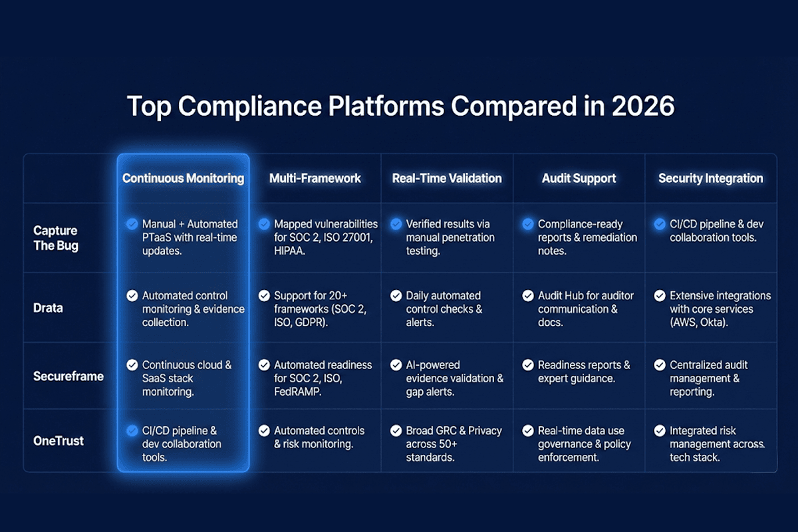
Task: Click the checkmark beside 'Real-time data use governance'
Action: pyautogui.click(x=527, y=430)
